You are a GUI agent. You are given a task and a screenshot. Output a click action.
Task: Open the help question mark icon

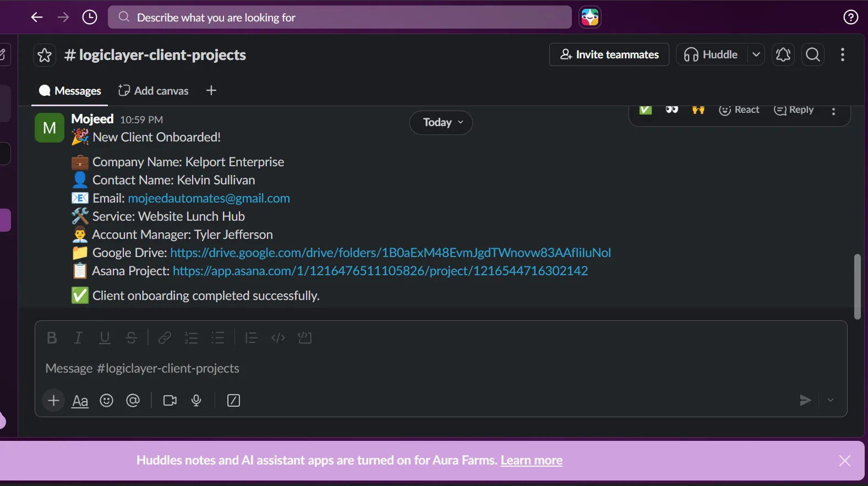click(850, 18)
